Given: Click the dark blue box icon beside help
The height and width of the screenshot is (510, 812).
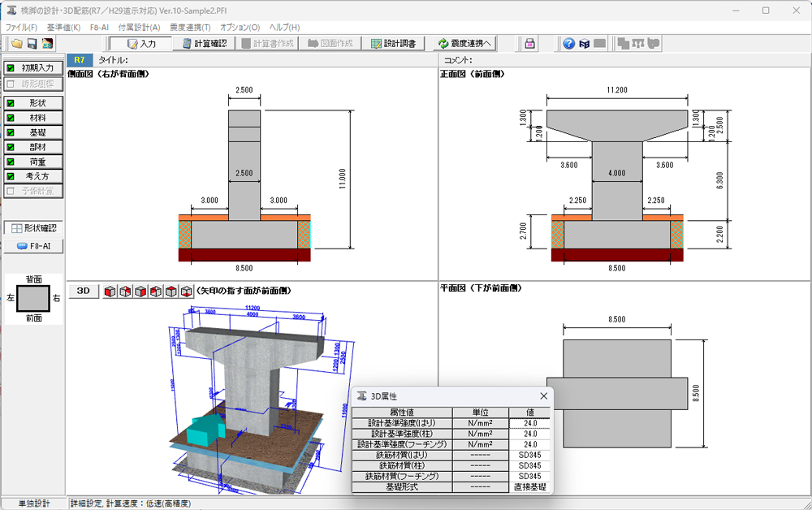Looking at the screenshot, I should click(x=584, y=44).
